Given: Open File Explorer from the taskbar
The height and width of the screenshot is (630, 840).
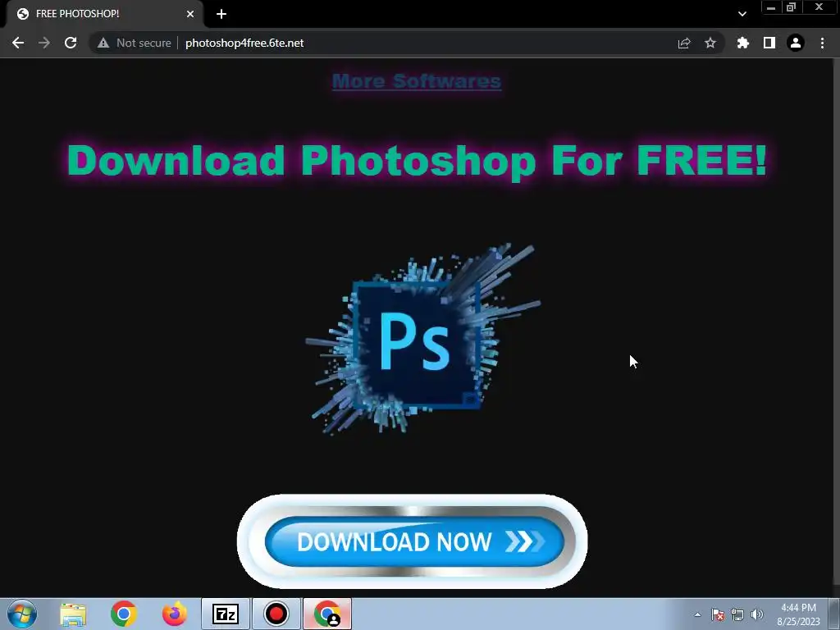Looking at the screenshot, I should [73, 614].
